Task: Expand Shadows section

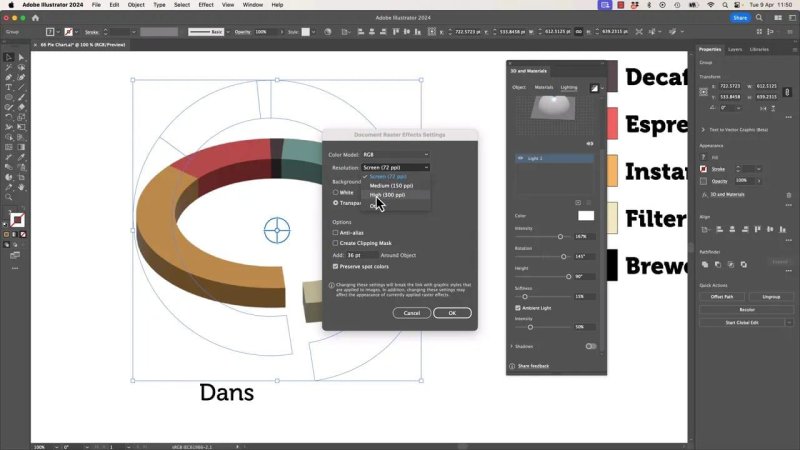Action: pyautogui.click(x=512, y=346)
